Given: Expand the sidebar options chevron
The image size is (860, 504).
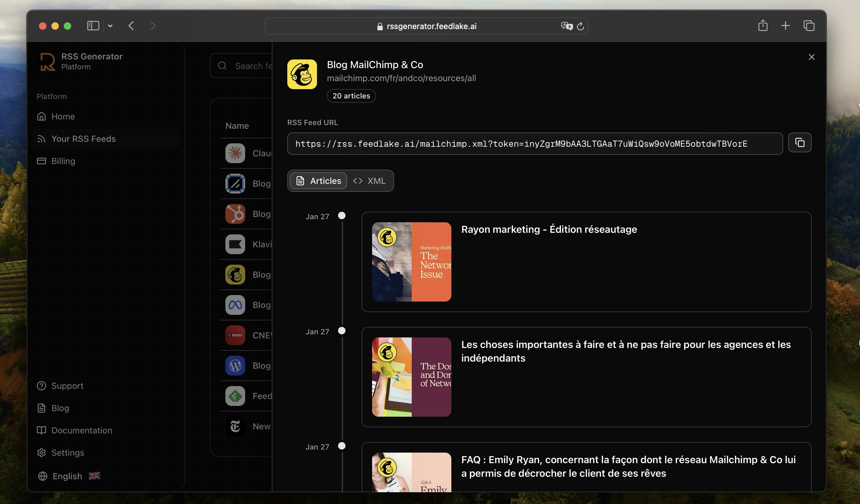Looking at the screenshot, I should click(x=110, y=26).
